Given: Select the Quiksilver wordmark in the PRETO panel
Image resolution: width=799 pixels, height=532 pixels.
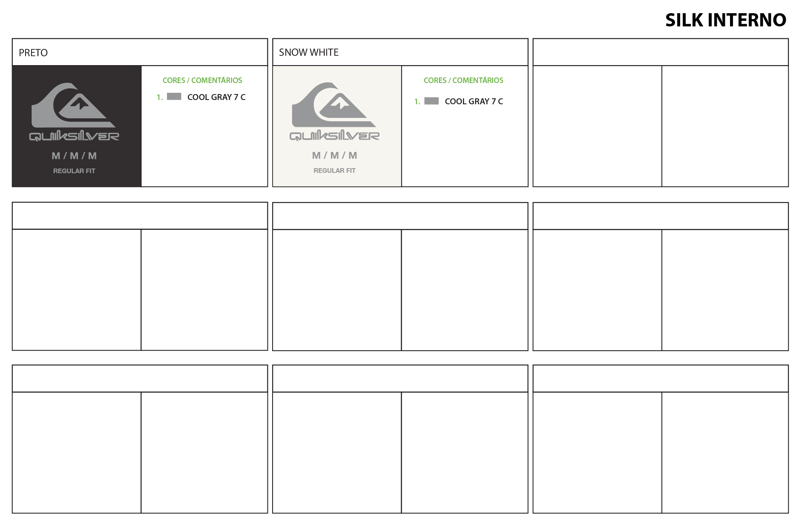Looking at the screenshot, I should click(74, 136).
